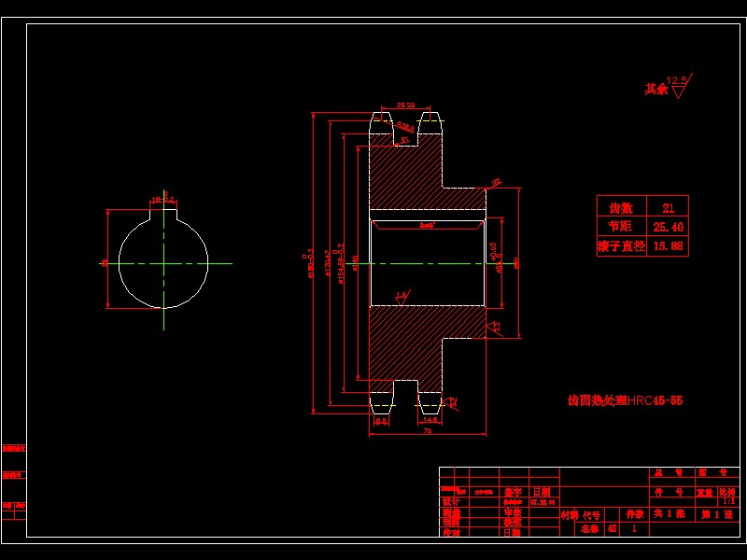Select the '比例' scale label

727,493
